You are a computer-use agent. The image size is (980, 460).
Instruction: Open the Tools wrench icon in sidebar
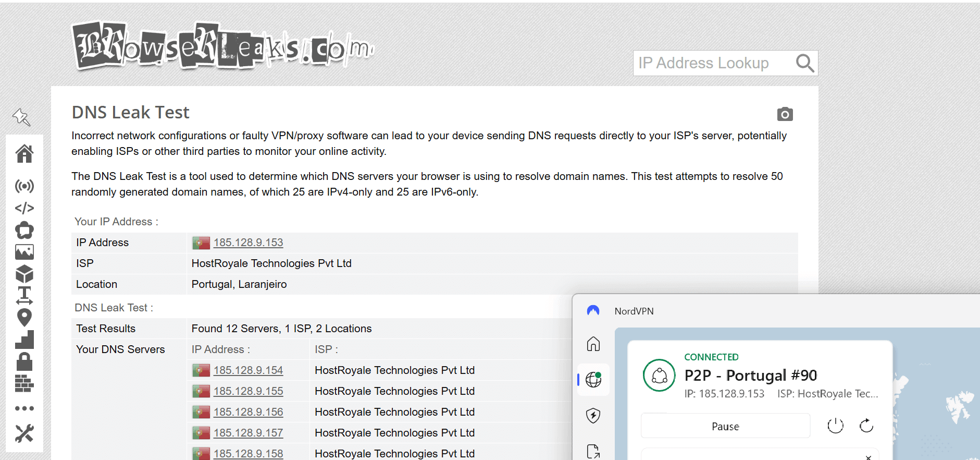click(24, 433)
